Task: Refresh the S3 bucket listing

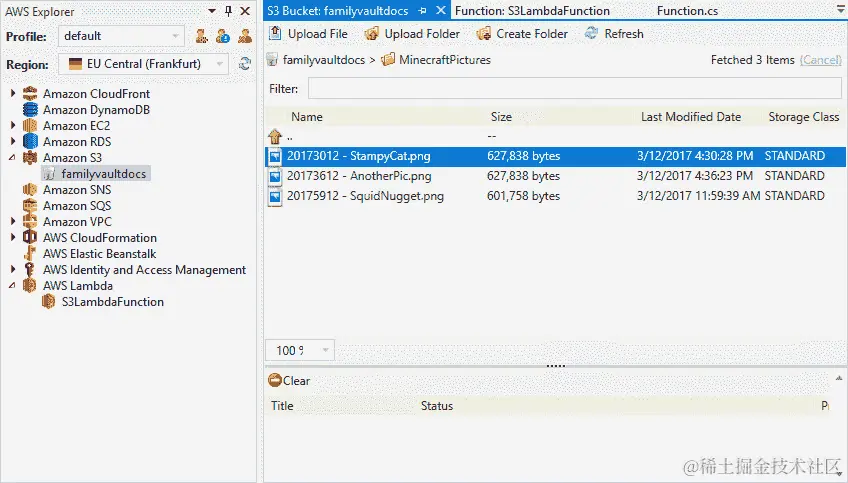Action: [x=614, y=34]
